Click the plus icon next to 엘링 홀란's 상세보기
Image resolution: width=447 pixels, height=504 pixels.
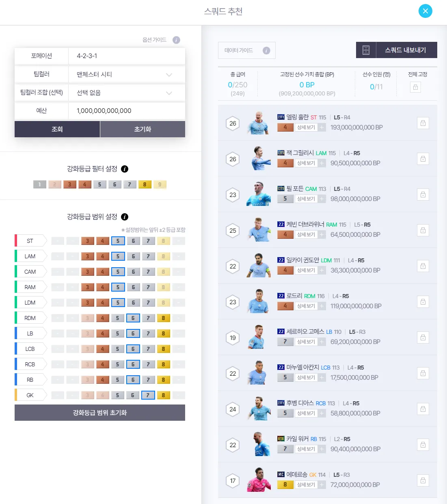click(322, 128)
